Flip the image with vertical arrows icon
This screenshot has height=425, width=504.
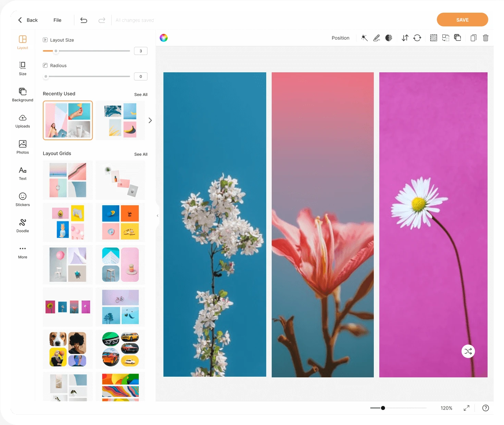[405, 38]
